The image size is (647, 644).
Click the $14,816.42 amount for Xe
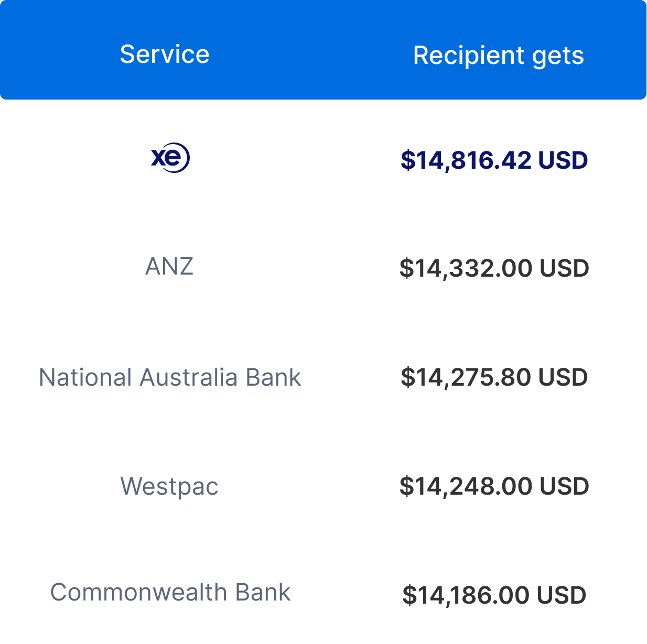466,160
